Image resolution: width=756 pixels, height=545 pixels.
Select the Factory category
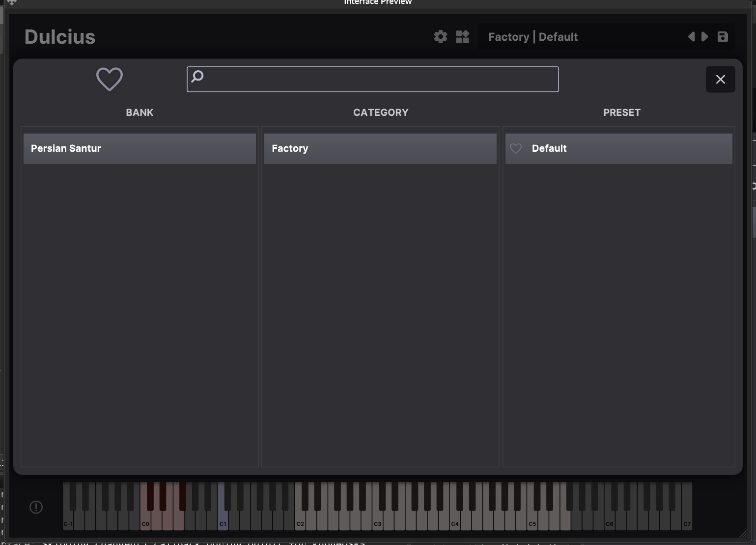tap(380, 148)
